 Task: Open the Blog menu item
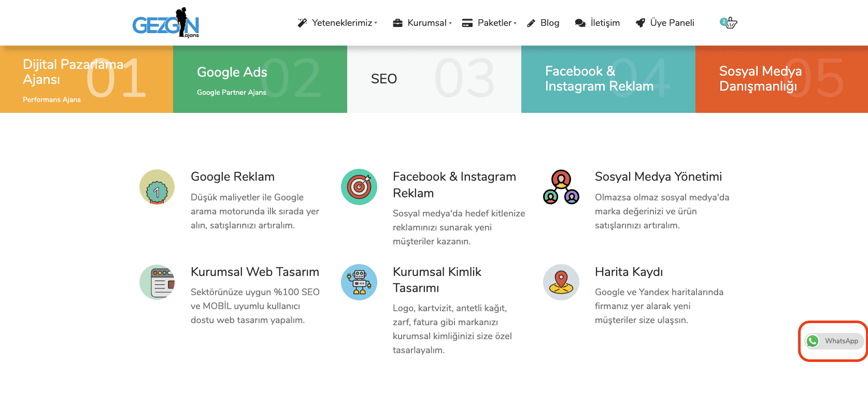543,23
